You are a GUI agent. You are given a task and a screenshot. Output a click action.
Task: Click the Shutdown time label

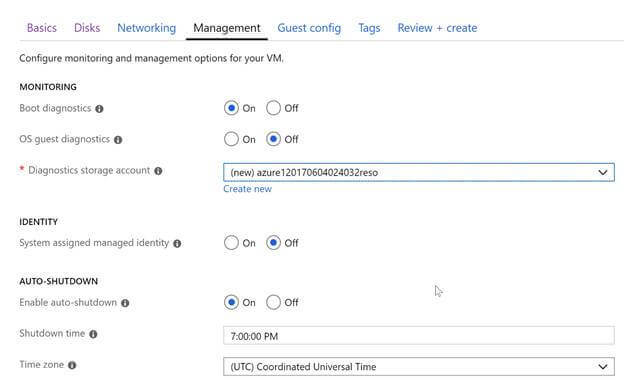(52, 333)
